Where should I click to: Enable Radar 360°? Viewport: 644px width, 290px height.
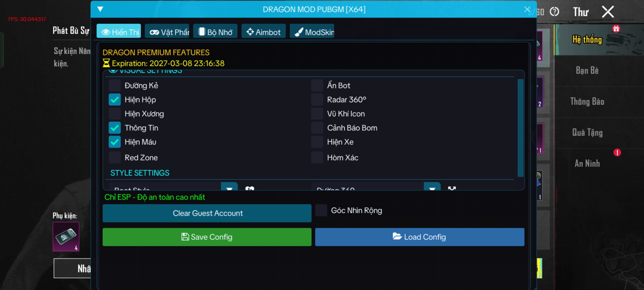(317, 99)
